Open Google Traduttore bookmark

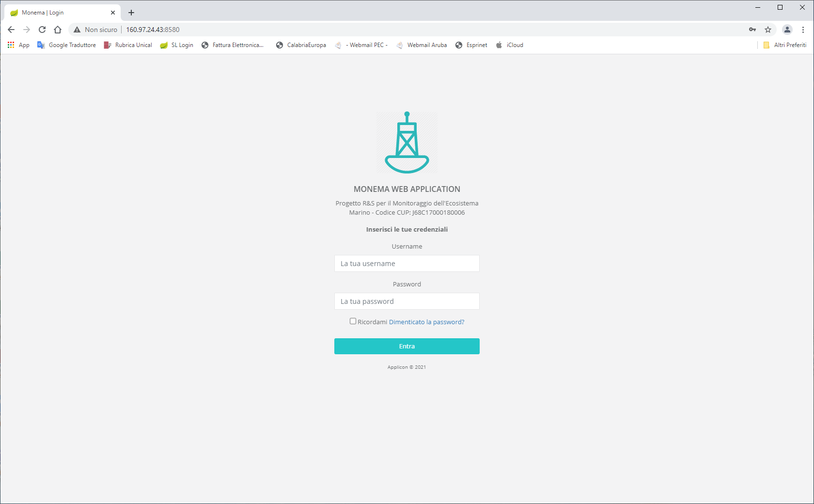click(67, 45)
